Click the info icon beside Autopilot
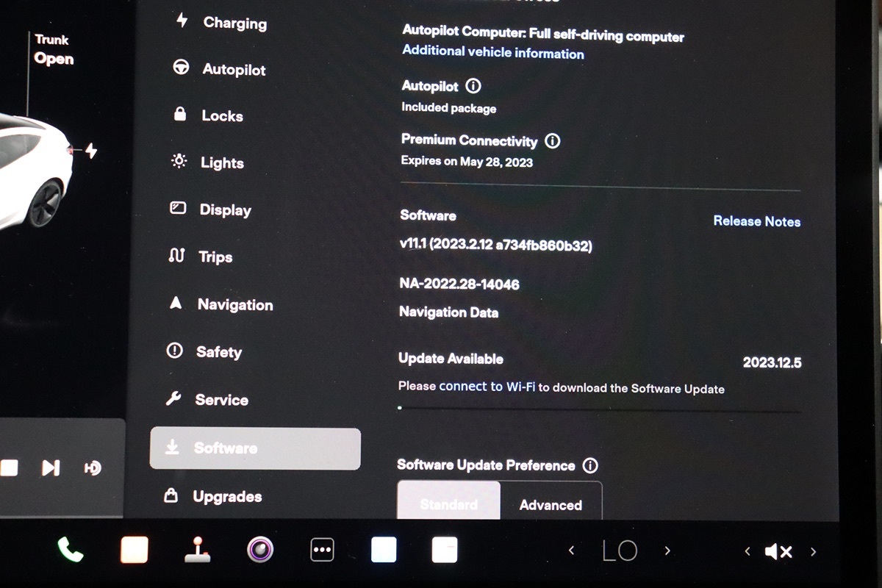This screenshot has height=588, width=882. (473, 86)
